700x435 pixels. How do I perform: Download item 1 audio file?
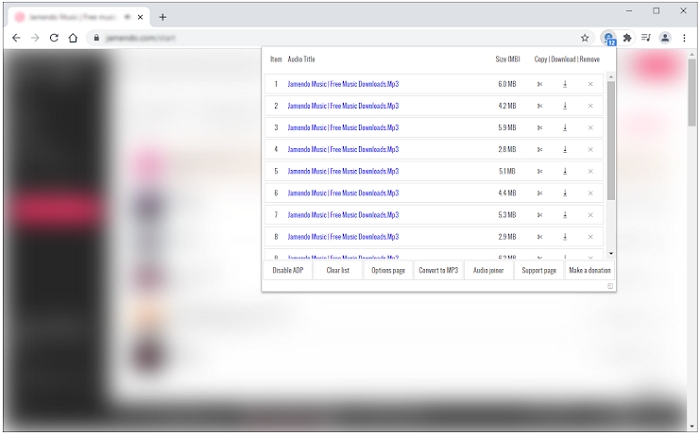pyautogui.click(x=565, y=84)
